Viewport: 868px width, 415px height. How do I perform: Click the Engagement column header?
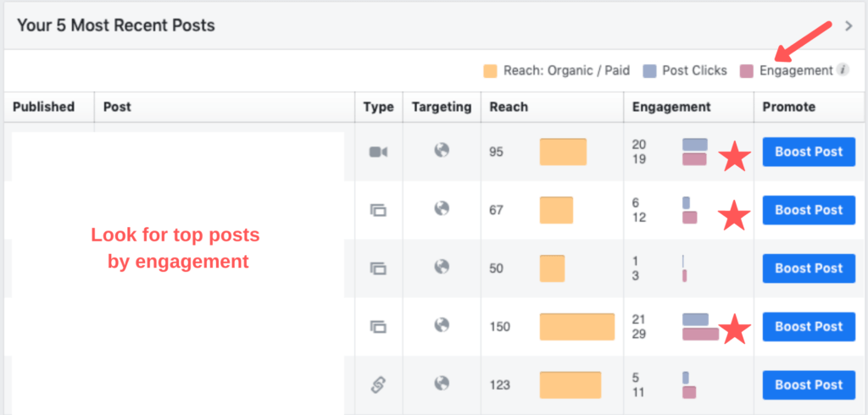click(671, 107)
